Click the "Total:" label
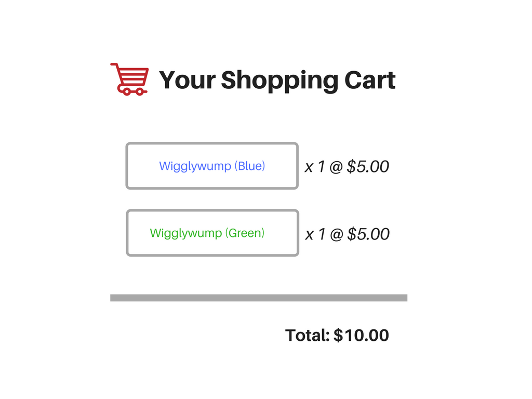Viewport: 532px width, 399px height. pos(308,335)
